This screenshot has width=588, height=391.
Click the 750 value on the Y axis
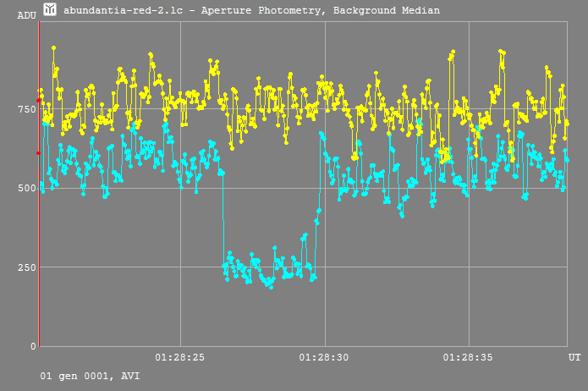[27, 109]
